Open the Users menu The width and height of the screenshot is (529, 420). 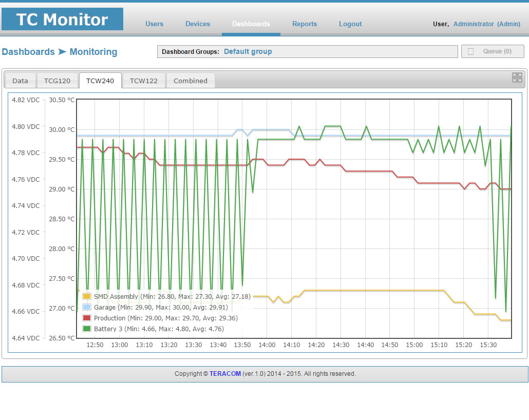(154, 24)
